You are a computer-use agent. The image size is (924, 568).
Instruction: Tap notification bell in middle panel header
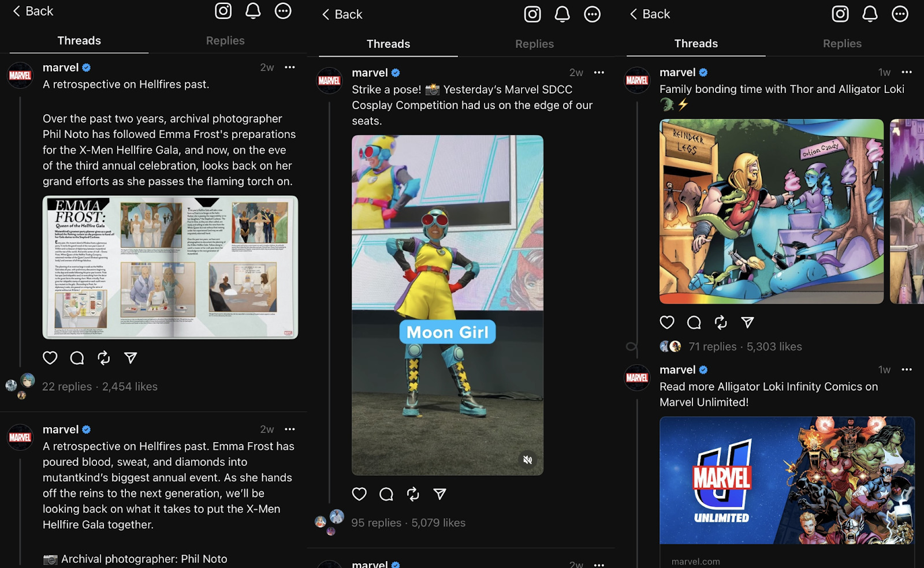(x=562, y=14)
